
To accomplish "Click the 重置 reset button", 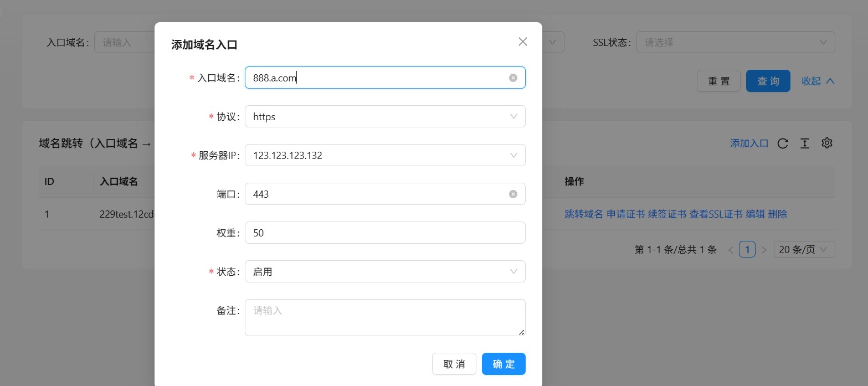I will coord(718,81).
